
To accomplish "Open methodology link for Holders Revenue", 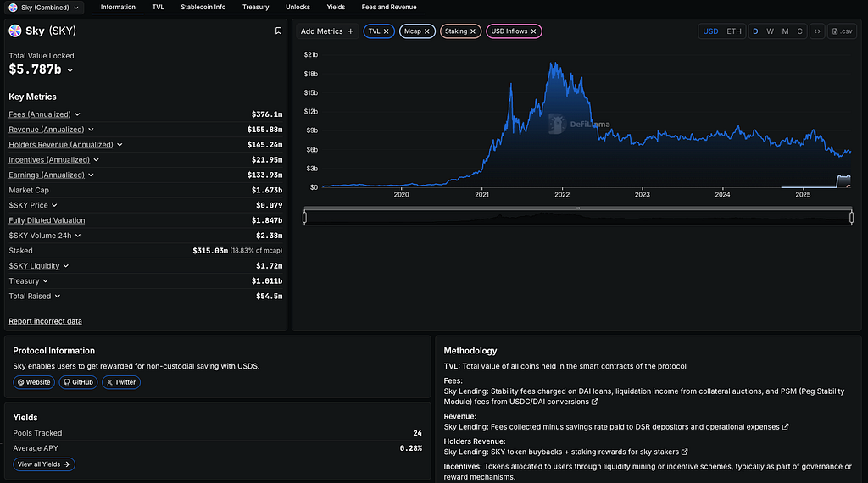I will 685,452.
